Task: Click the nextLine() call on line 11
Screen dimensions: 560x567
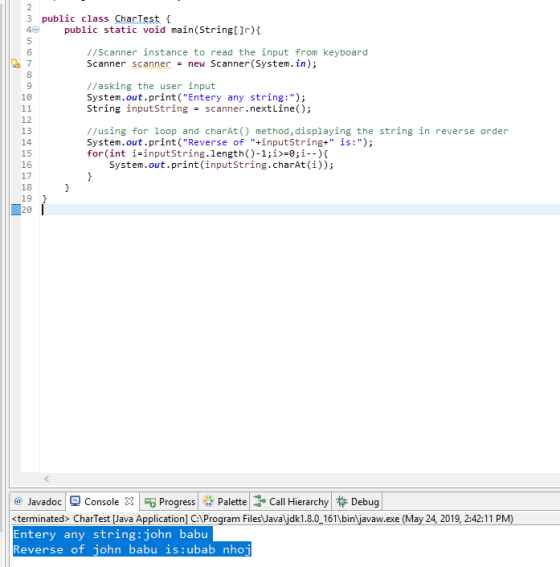Action: [x=278, y=108]
